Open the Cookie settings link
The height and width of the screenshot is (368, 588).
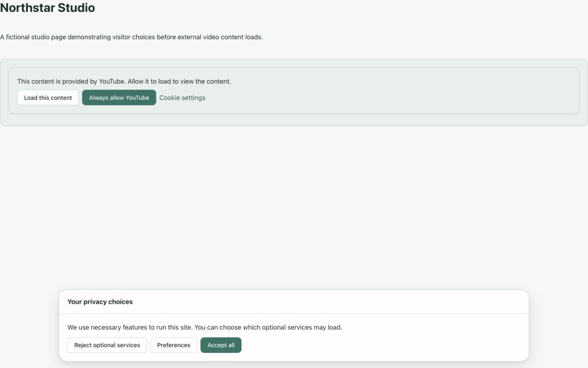(x=182, y=98)
